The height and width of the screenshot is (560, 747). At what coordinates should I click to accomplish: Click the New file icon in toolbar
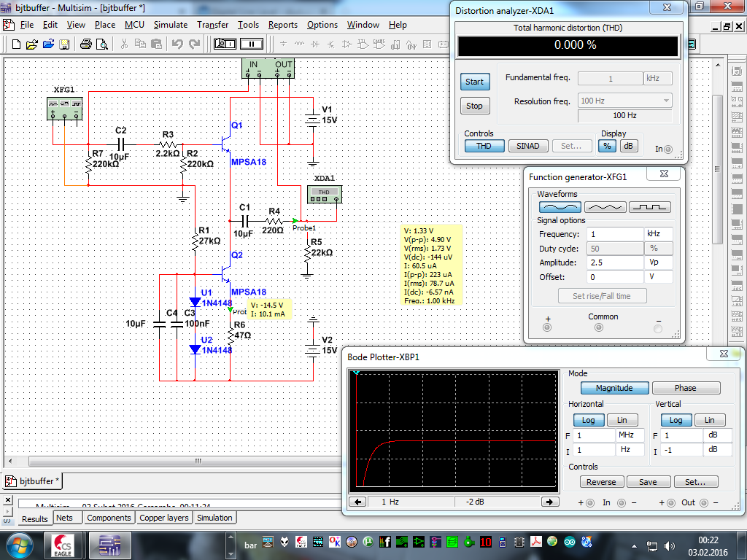(x=16, y=44)
